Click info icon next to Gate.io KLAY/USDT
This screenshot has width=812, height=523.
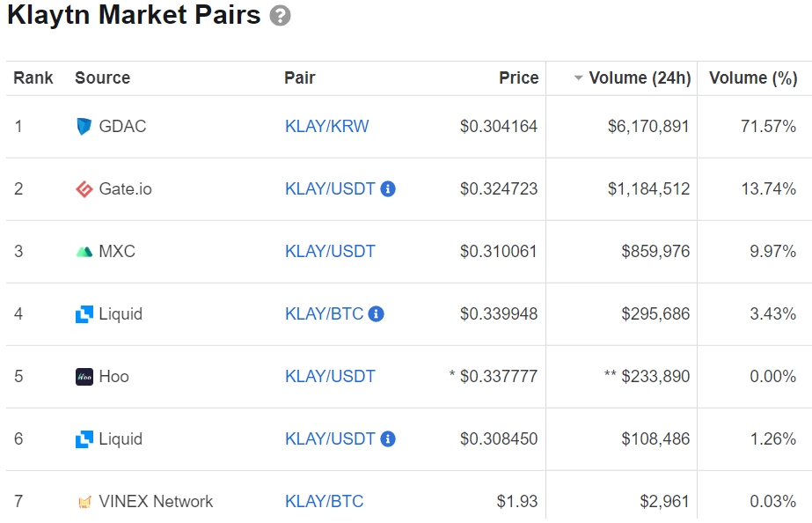pyautogui.click(x=388, y=188)
